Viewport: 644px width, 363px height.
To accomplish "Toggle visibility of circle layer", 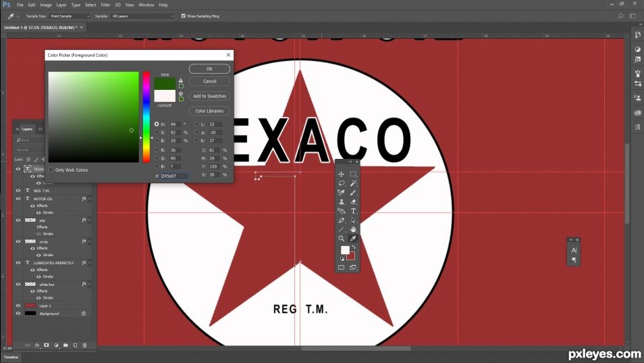I will (x=18, y=241).
